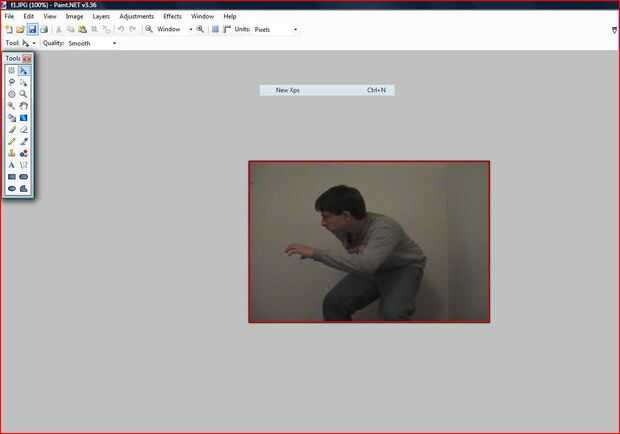Click the icon at the toolbar's right end
This screenshot has height=434, width=620.
point(614,30)
